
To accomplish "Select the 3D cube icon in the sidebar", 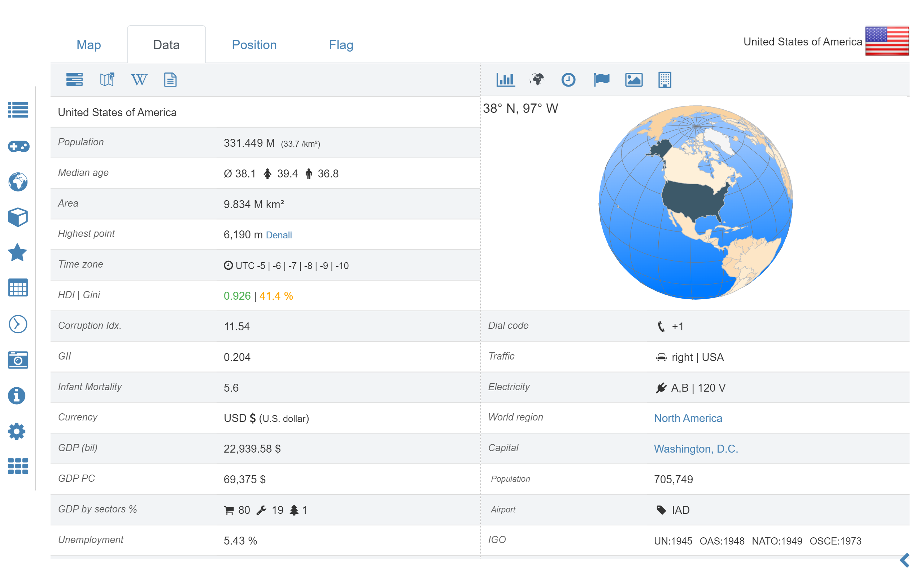I will (x=18, y=217).
